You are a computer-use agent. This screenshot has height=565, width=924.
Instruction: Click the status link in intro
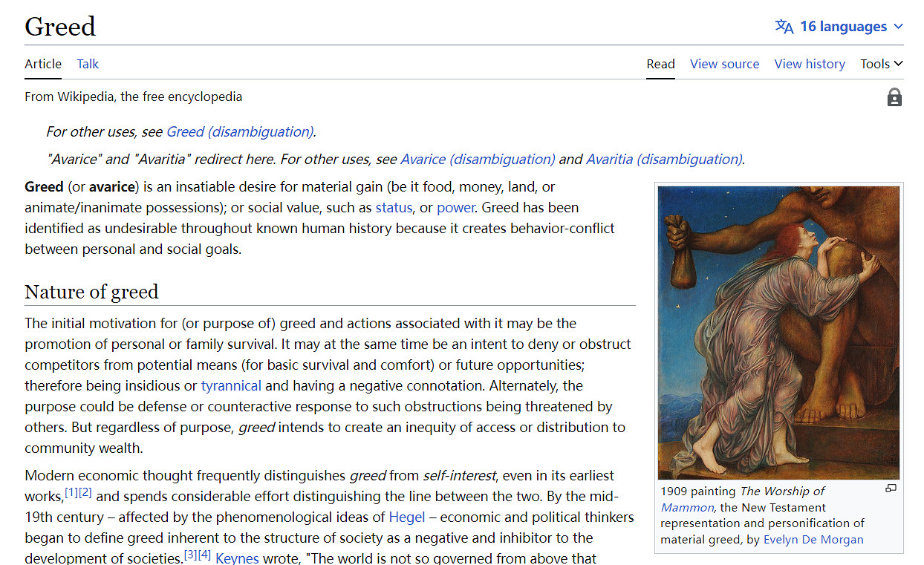pos(394,207)
